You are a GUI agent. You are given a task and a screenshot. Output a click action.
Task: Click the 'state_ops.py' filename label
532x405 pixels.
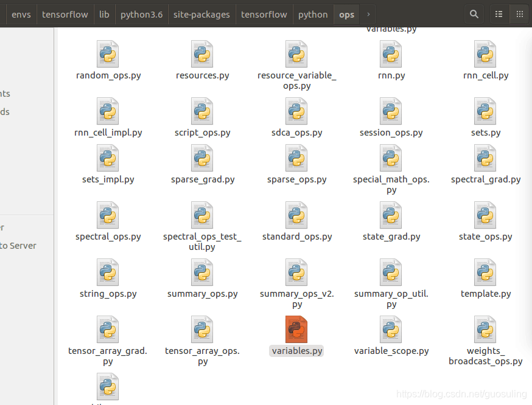pos(486,236)
